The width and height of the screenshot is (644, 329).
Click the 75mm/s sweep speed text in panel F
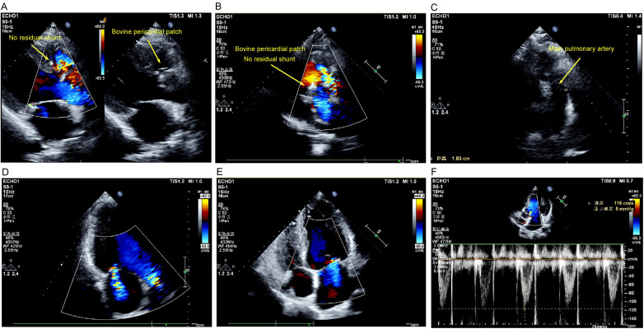(x=598, y=326)
